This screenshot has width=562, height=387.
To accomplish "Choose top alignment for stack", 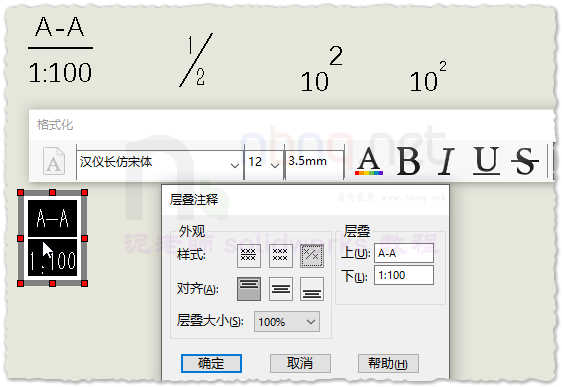I will 249,288.
